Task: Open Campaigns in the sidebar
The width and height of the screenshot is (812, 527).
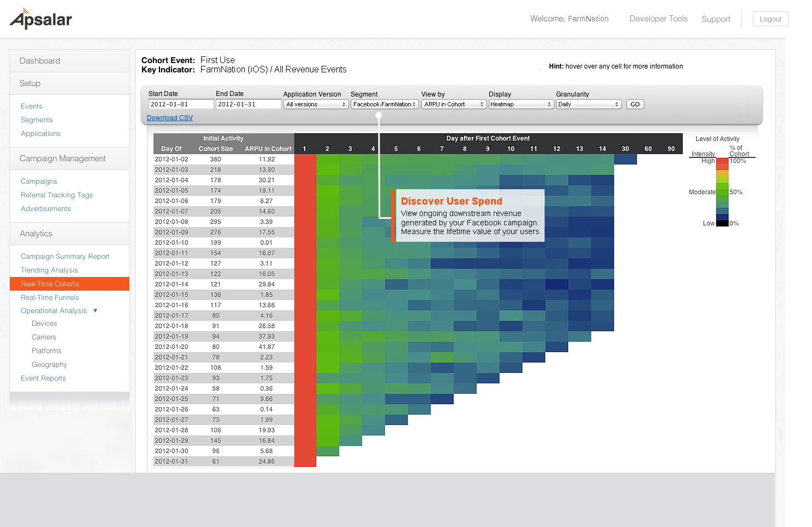Action: [x=39, y=182]
